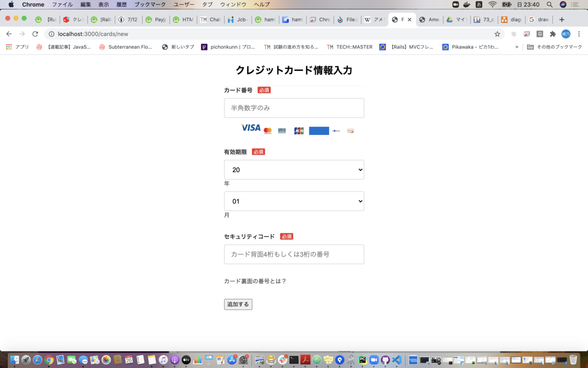Open Wi-Fi status in menu bar
Image resolution: width=588 pixels, height=368 pixels.
[x=492, y=4]
